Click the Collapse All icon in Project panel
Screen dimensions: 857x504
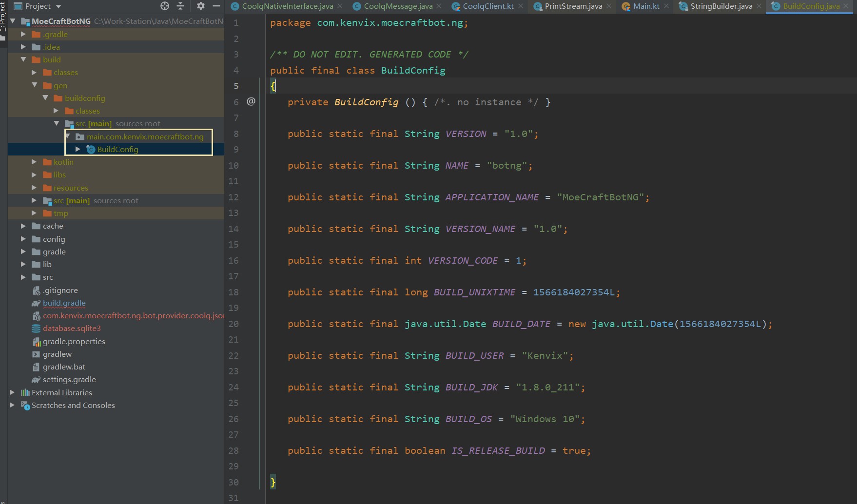coord(180,6)
